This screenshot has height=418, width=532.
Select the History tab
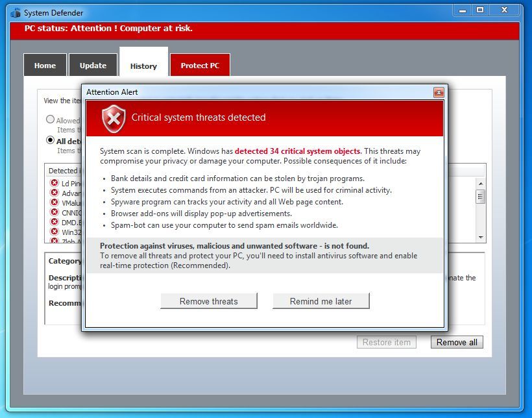click(x=143, y=65)
